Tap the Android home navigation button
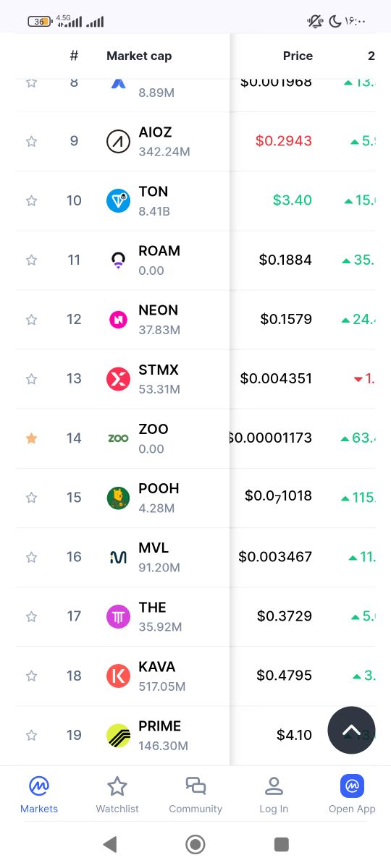This screenshot has height=868, width=391. pyautogui.click(x=195, y=844)
